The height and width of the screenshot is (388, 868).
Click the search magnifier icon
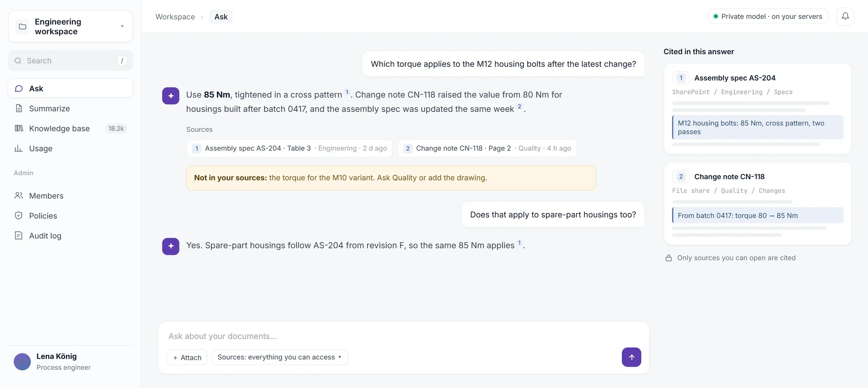point(18,61)
